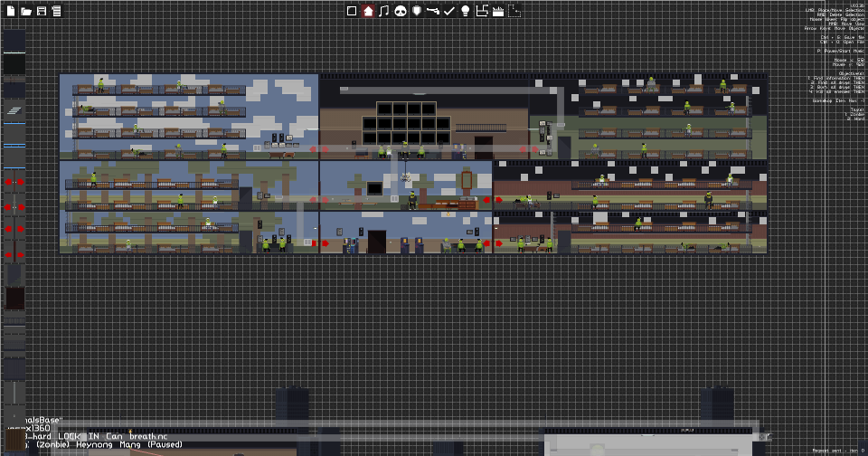This screenshot has width=868, height=456.
Task: Create a new level with the blank page icon
Action: click(x=11, y=11)
